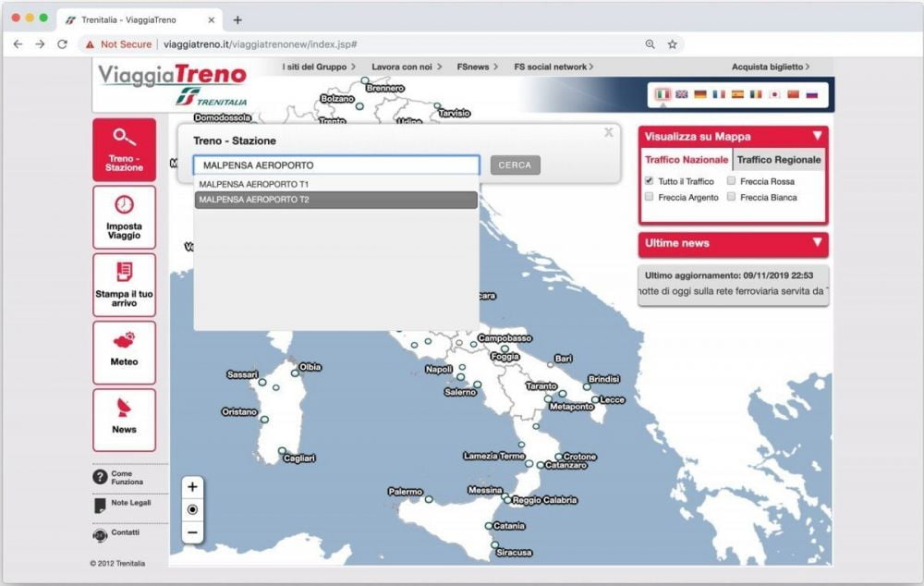Collapse the Ultime news panel
The height and width of the screenshot is (586, 924).
(816, 244)
